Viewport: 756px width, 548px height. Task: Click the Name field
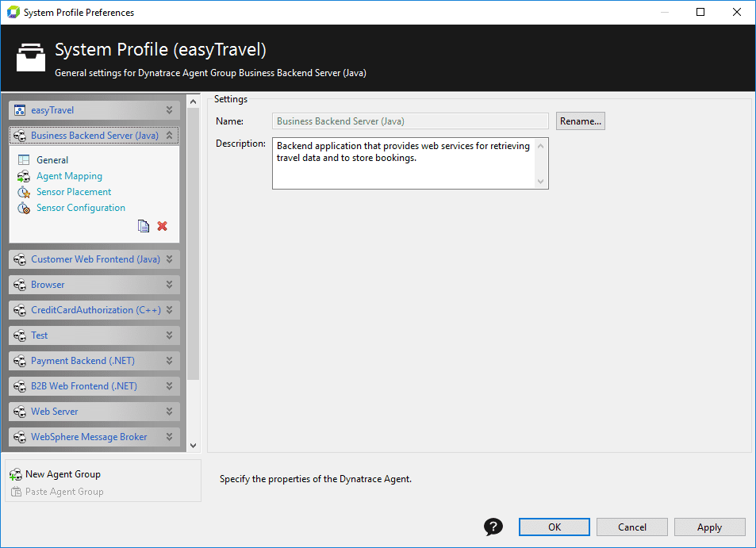[410, 121]
